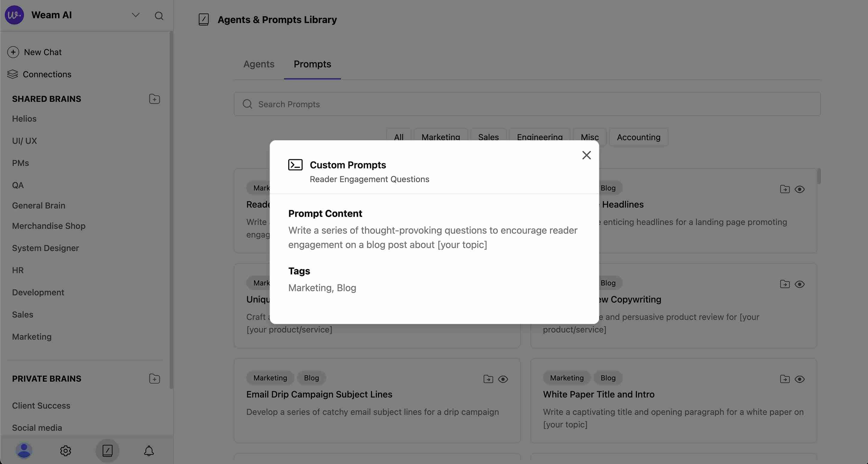868x464 pixels.
Task: Click the Search Prompts field
Action: pyautogui.click(x=527, y=104)
